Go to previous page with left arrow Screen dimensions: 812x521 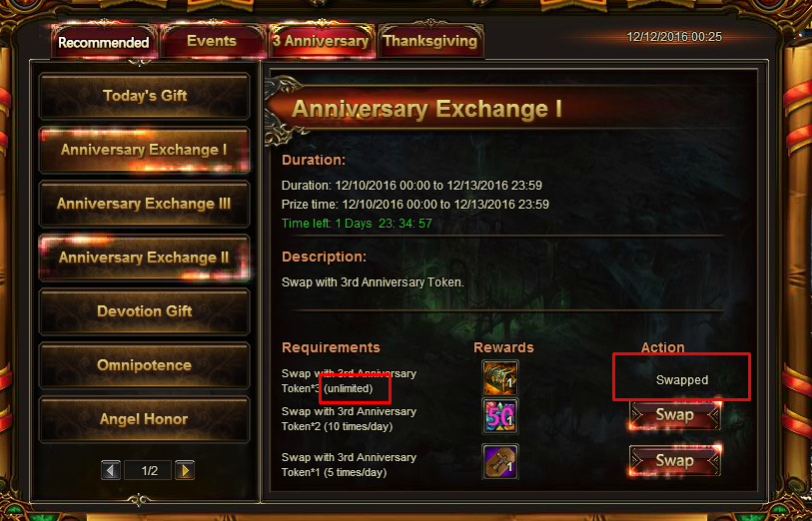click(x=111, y=470)
